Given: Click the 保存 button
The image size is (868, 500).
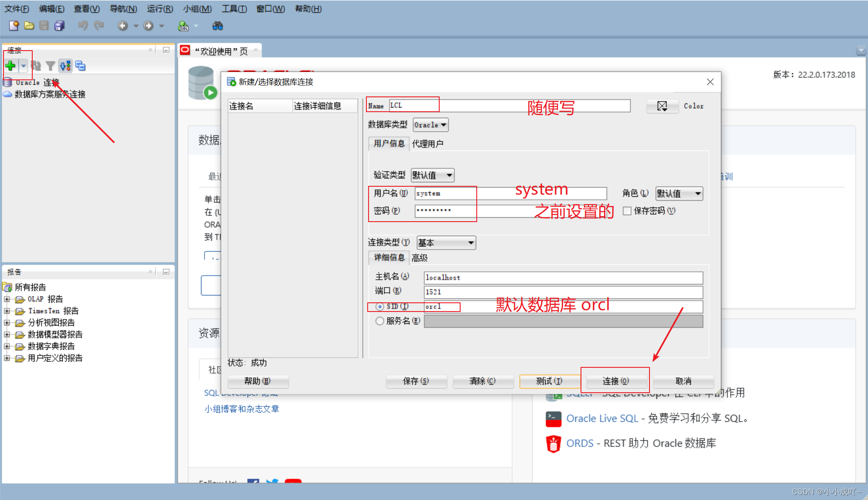Looking at the screenshot, I should click(x=416, y=381).
